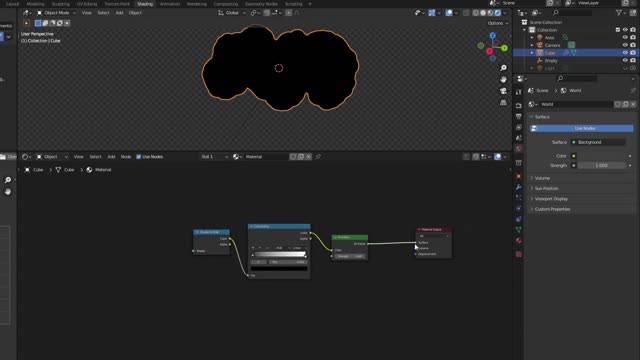Click the red X axis gizmo ball

[x=489, y=51]
